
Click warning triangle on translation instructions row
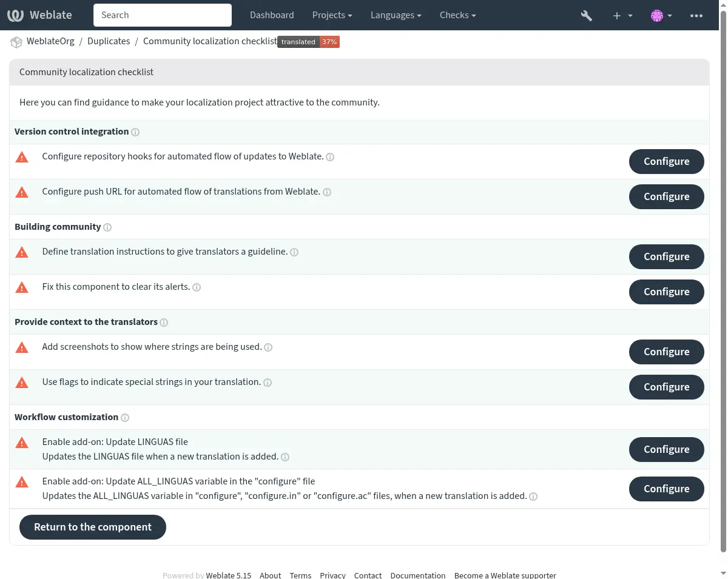click(x=22, y=252)
